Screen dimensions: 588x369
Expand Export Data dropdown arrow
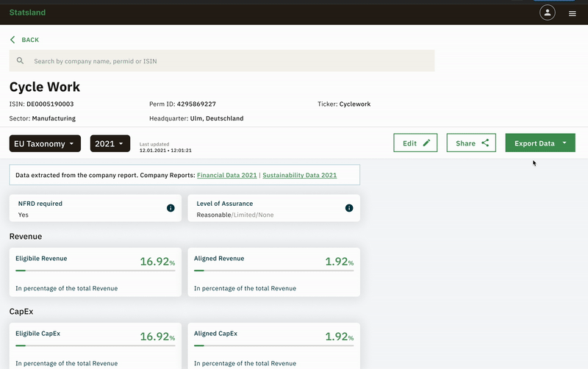[x=564, y=143]
